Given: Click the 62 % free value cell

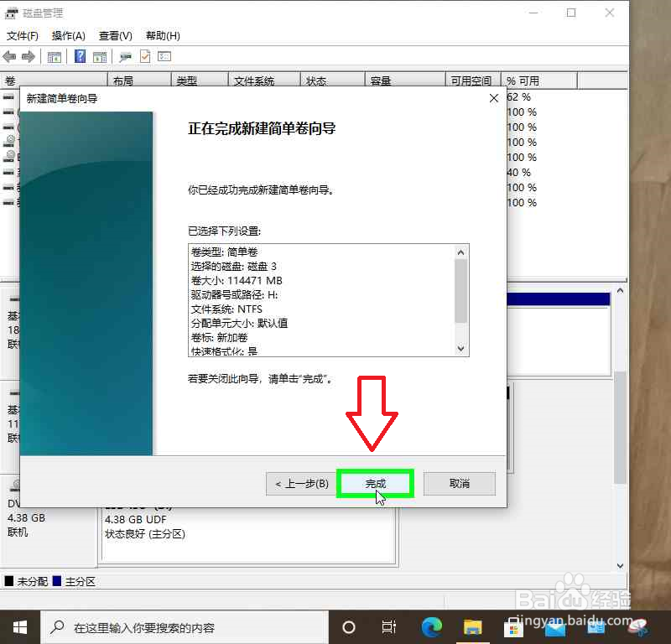Looking at the screenshot, I should 518,97.
